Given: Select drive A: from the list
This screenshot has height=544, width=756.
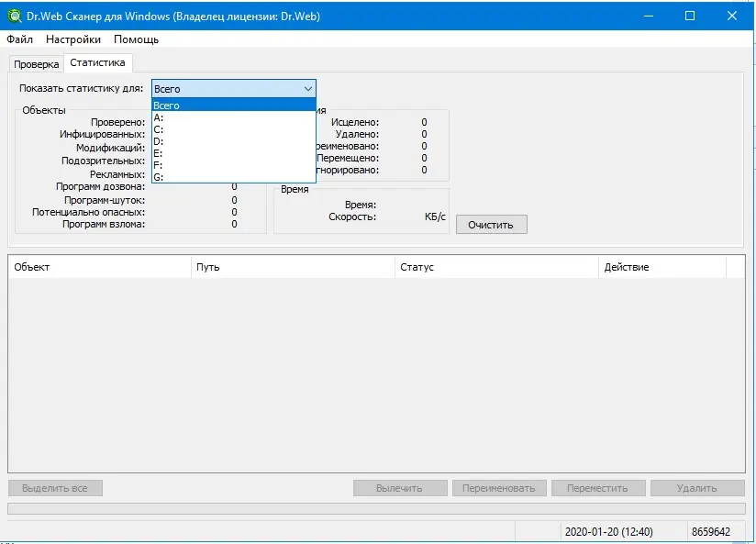Looking at the screenshot, I should click(x=234, y=117).
